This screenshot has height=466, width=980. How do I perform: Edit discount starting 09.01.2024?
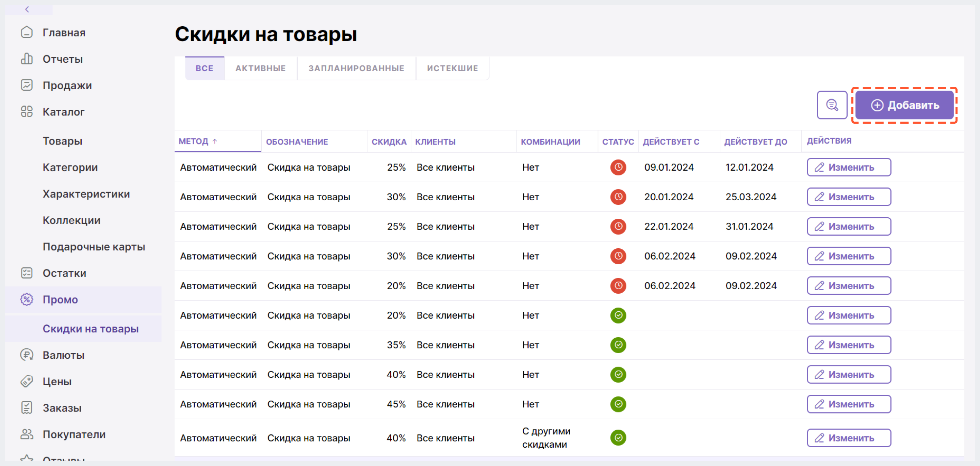[849, 167]
